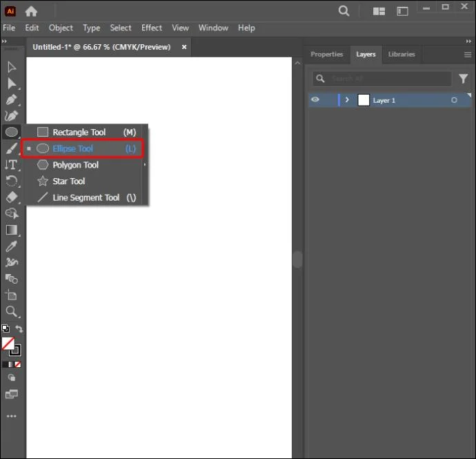Screen dimensions: 476x459
Task: Open the Layers panel hamburger menu
Action: tap(468, 55)
